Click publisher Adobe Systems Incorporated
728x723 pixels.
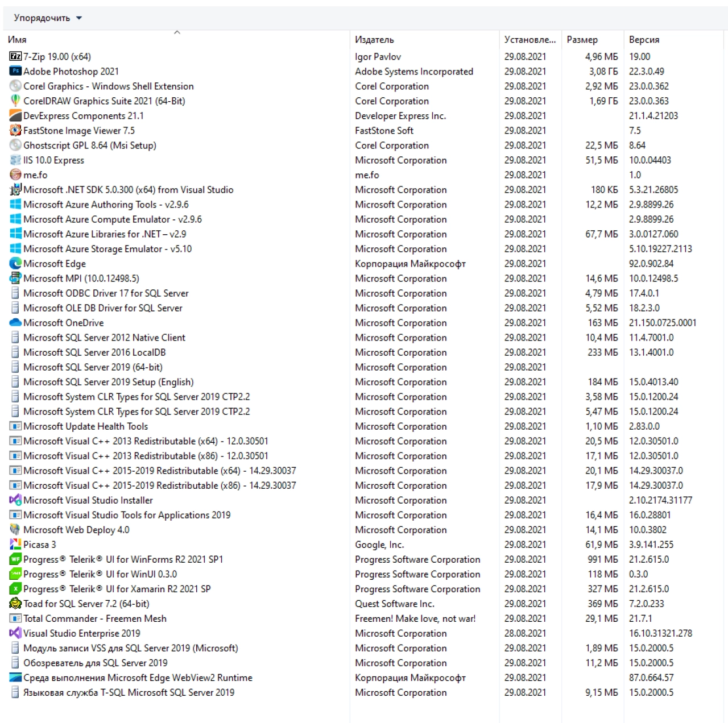pos(414,71)
